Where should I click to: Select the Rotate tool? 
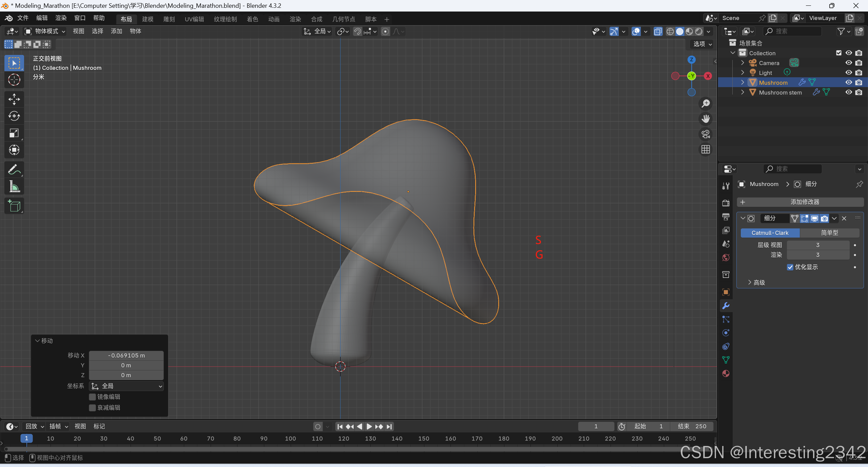pos(14,116)
